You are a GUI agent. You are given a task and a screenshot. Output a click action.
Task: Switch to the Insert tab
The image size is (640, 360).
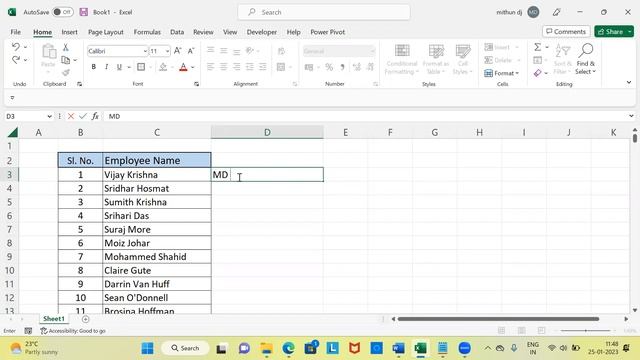point(69,32)
